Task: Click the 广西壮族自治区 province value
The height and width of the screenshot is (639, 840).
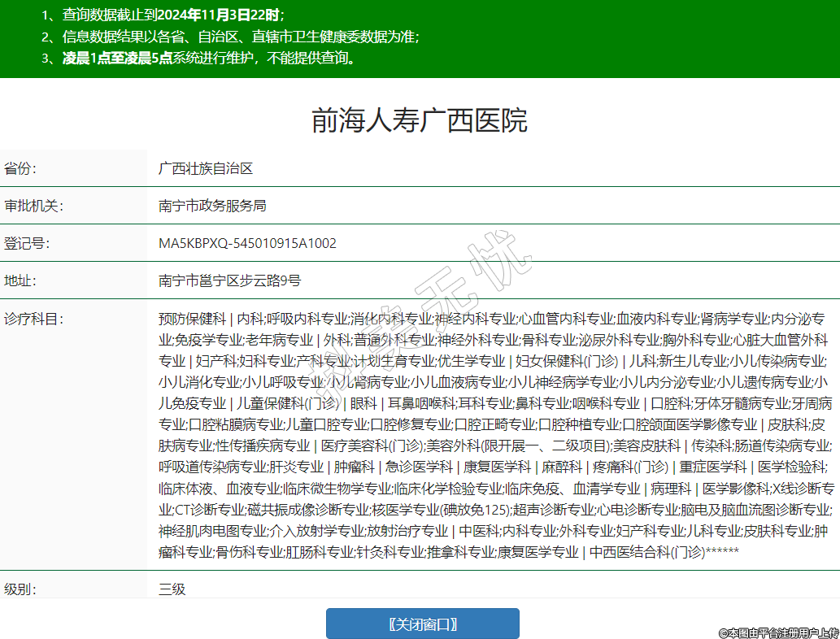Action: [x=206, y=168]
